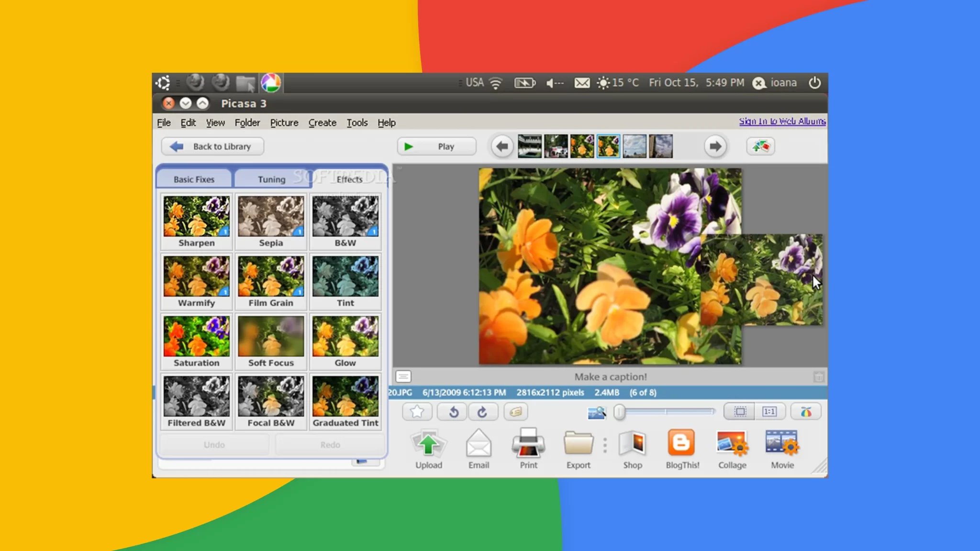Image resolution: width=980 pixels, height=551 pixels.
Task: Open the mail indicator envelope
Action: tap(582, 83)
